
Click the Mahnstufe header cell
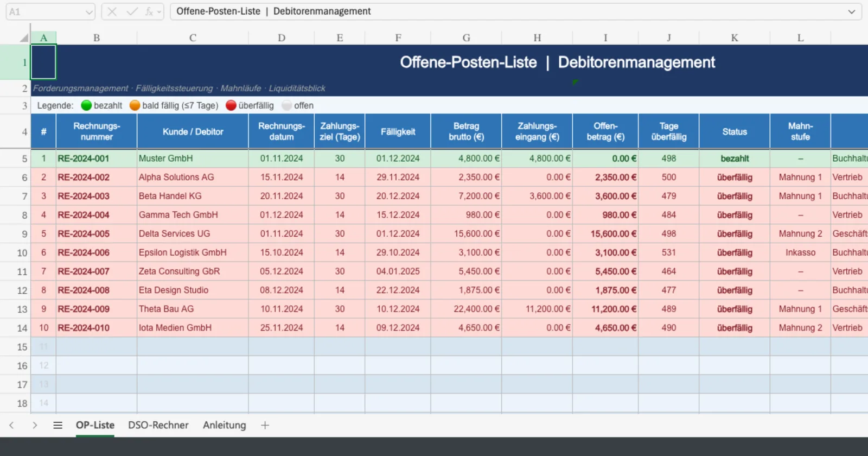800,131
